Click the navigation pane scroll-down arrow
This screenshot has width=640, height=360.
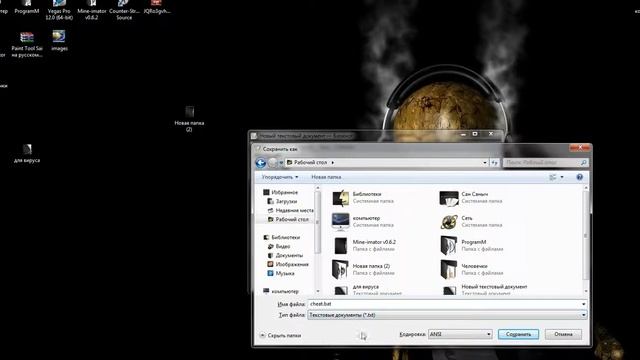pyautogui.click(x=318, y=291)
